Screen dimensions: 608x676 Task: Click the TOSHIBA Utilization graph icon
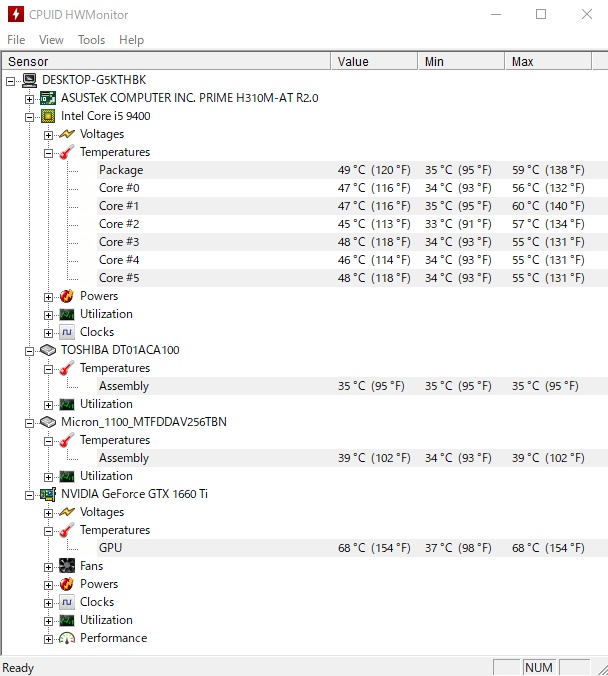pyautogui.click(x=67, y=404)
